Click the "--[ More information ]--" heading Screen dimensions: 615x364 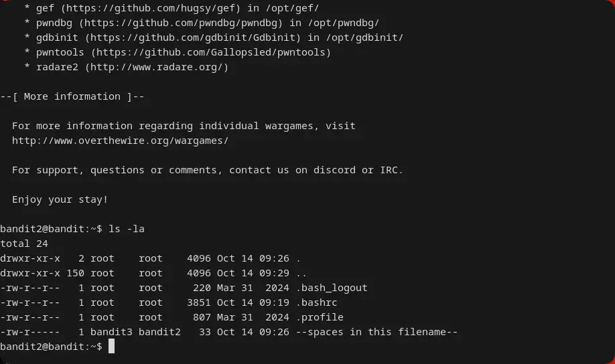[72, 96]
